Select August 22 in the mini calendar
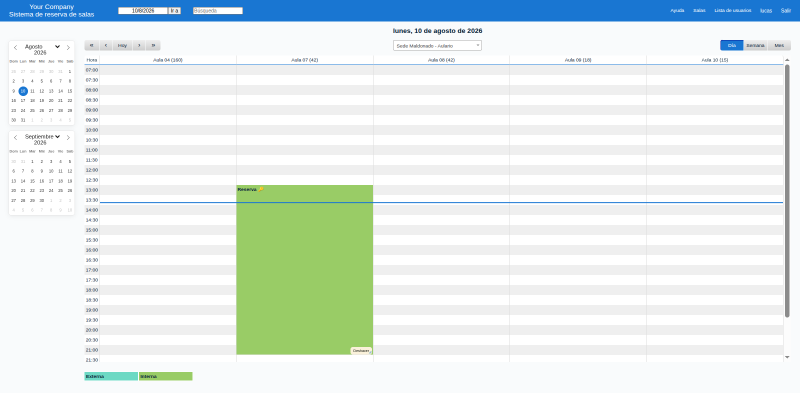Image resolution: width=800 pixels, height=393 pixels. [x=70, y=101]
